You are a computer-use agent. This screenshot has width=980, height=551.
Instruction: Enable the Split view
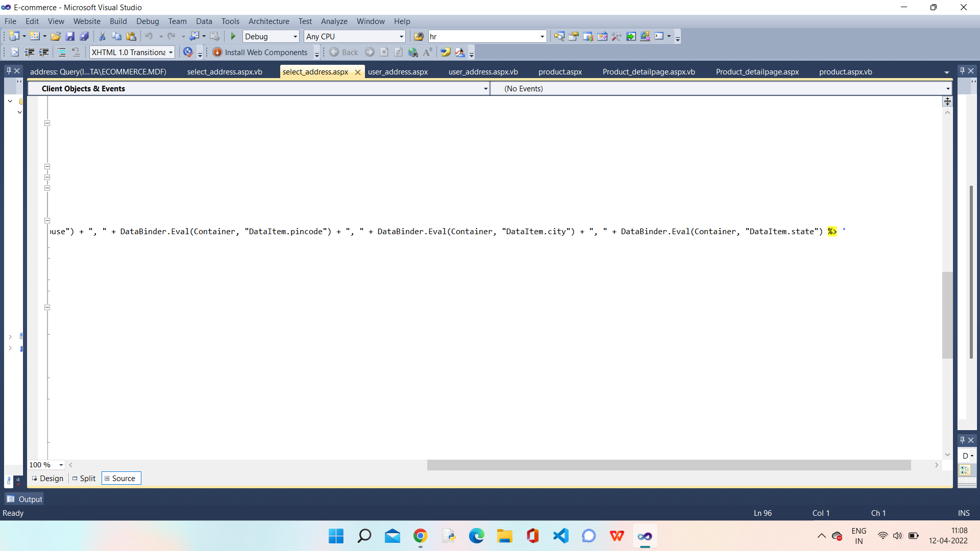[84, 478]
